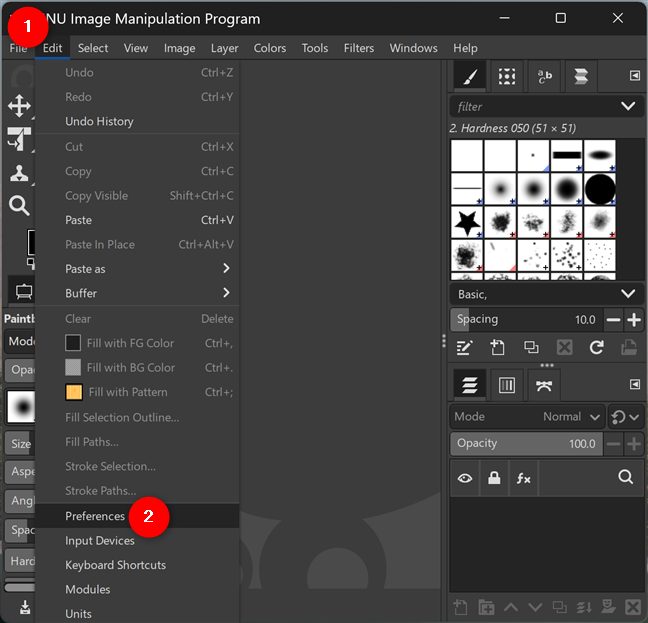Image resolution: width=648 pixels, height=623 pixels.
Task: Open brush as image icon
Action: coord(629,347)
